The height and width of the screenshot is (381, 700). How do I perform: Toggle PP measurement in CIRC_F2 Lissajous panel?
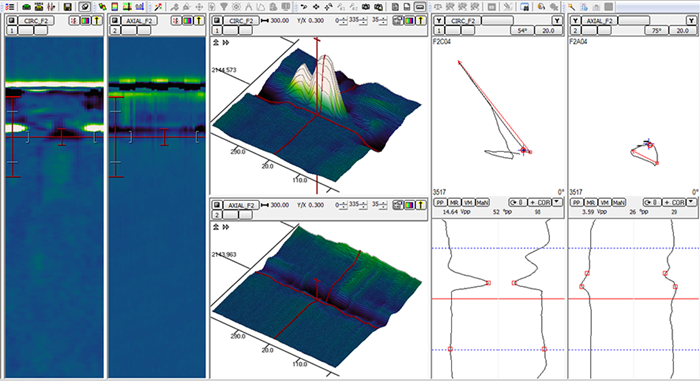click(x=441, y=202)
